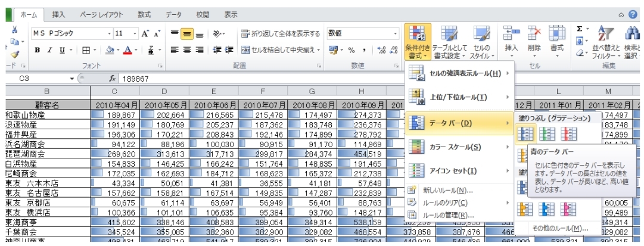Click the decrease decimal places icon
644x246 pixels.
pyautogui.click(x=393, y=50)
